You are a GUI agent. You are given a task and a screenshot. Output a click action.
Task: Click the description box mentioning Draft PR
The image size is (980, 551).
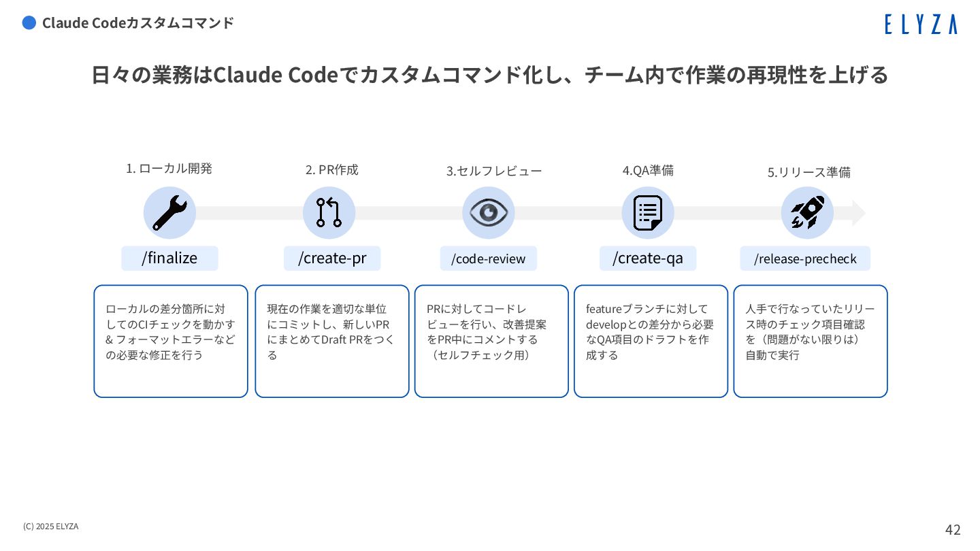[332, 341]
